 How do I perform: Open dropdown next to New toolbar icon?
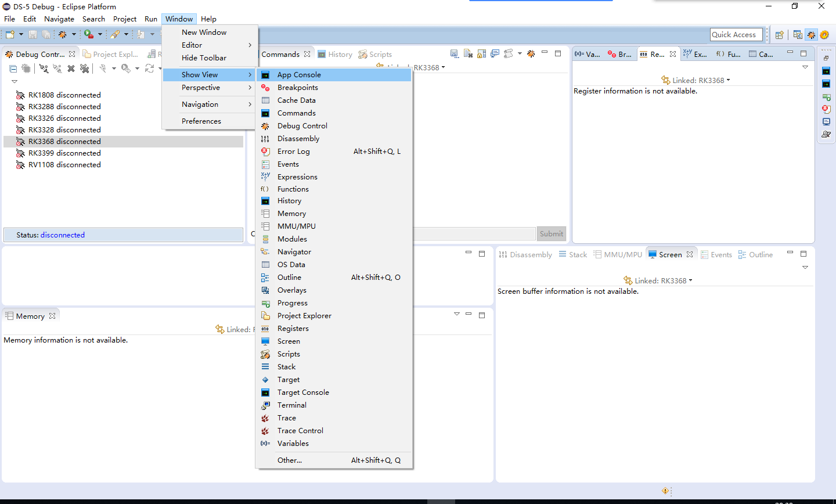pos(21,35)
